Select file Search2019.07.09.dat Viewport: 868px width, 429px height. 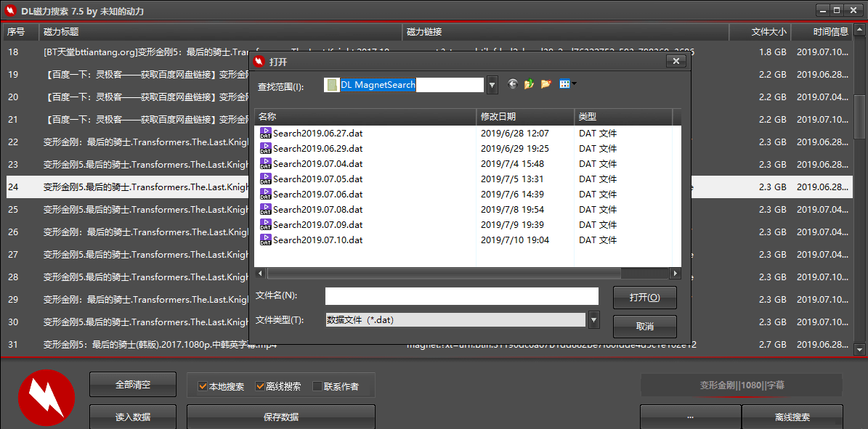pos(317,224)
